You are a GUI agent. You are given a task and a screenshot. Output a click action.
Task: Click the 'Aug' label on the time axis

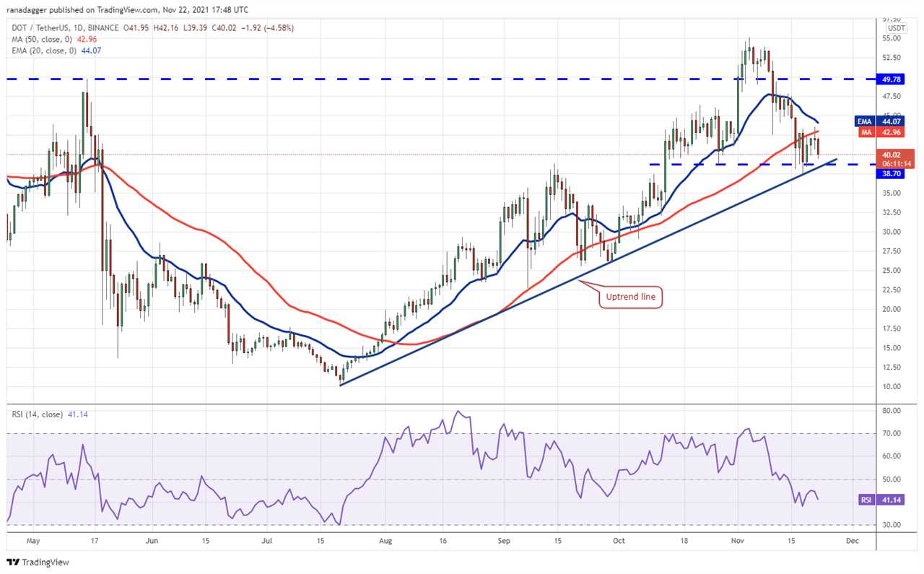click(385, 539)
